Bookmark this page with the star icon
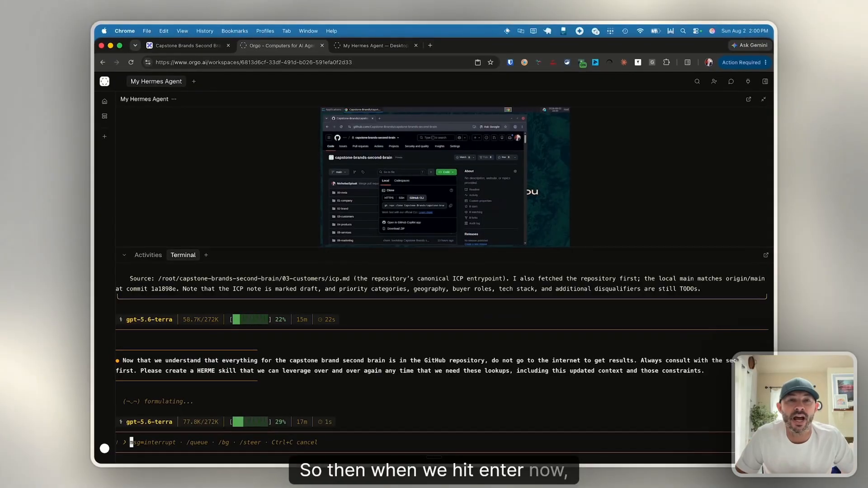 (491, 62)
